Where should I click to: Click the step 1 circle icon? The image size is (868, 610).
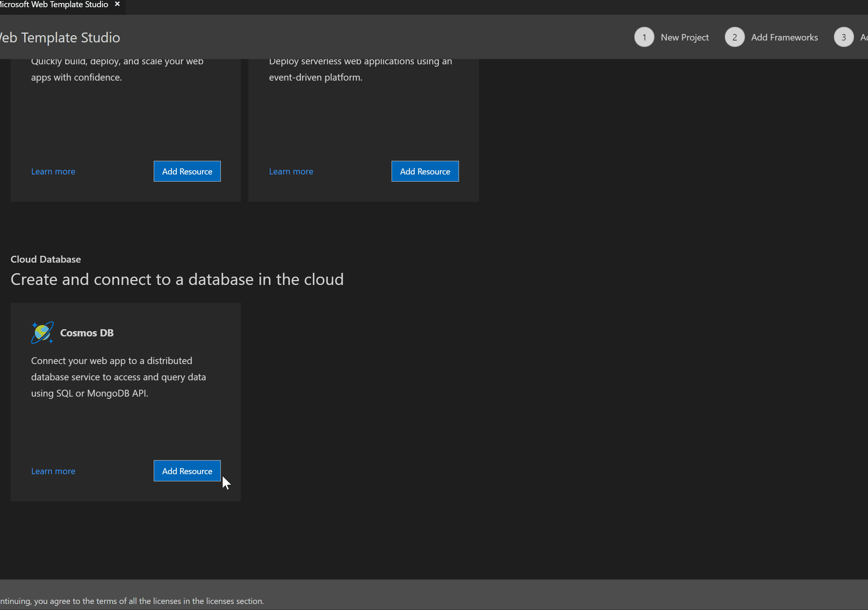pos(644,37)
